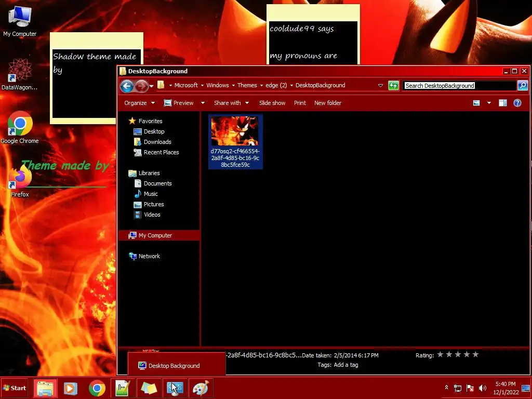Open the Videos library
The height and width of the screenshot is (399, 532).
pos(152,215)
